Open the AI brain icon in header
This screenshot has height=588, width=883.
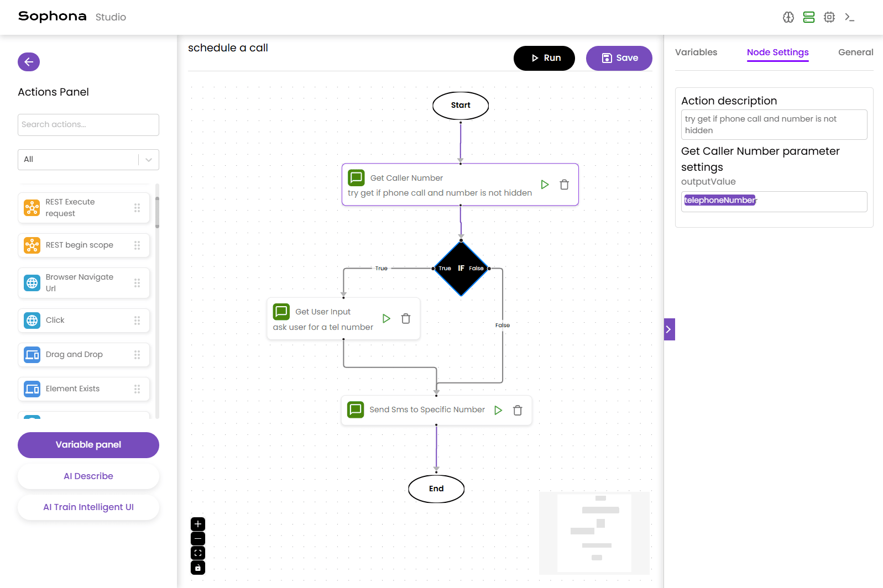788,17
